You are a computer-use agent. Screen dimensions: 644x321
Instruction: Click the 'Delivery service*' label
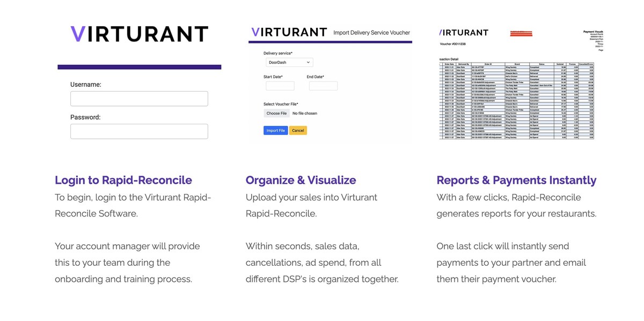point(278,53)
